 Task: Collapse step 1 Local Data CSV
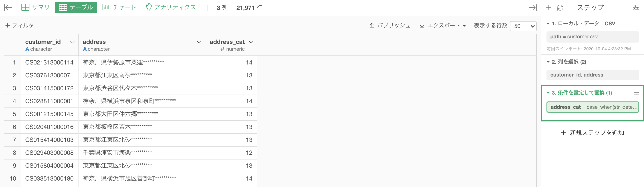[548, 23]
